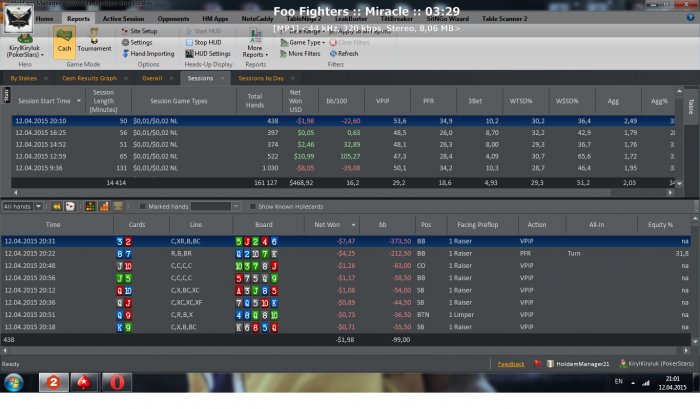Viewport: 700px width, 409px height.
Task: Open the Opponents ribbon tab
Action: tap(173, 19)
